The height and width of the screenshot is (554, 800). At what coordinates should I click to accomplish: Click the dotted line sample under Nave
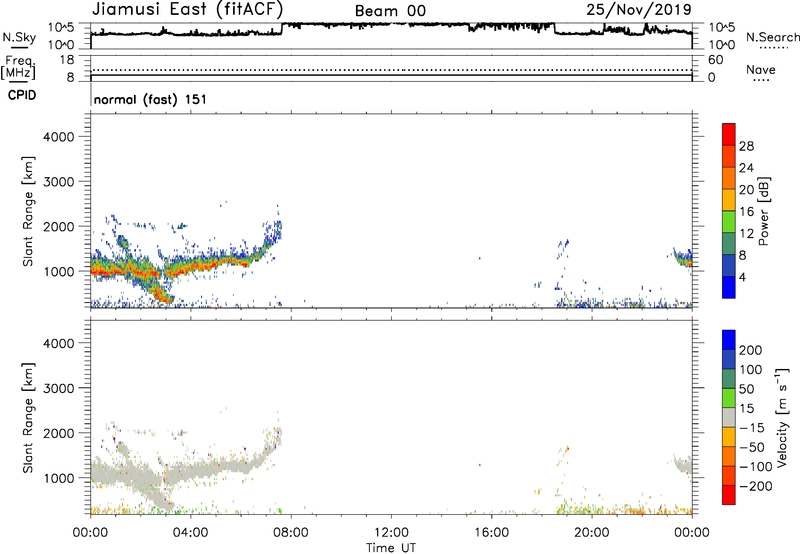(761, 80)
